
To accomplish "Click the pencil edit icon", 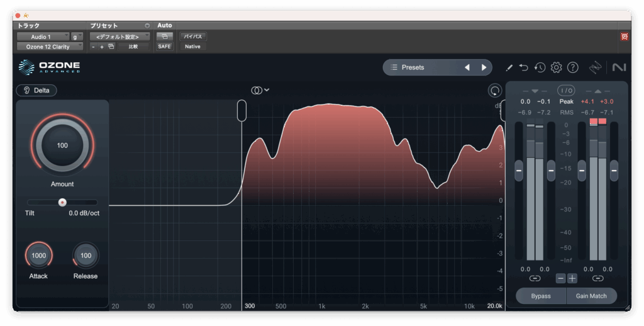I will pos(509,67).
